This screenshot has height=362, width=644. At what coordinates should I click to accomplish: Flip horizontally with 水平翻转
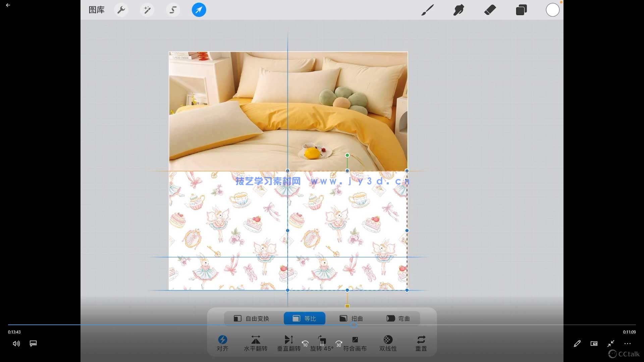[256, 343]
